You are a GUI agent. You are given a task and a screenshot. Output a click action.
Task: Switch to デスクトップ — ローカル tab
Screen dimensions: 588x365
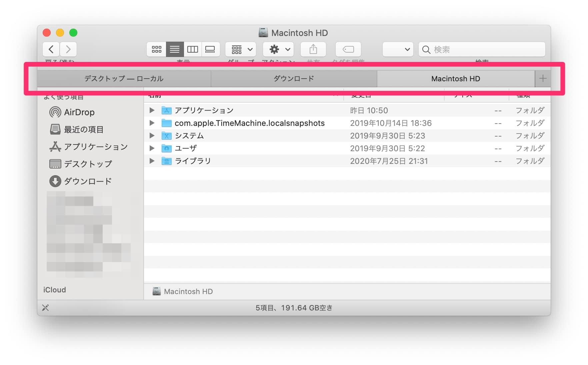coord(124,79)
